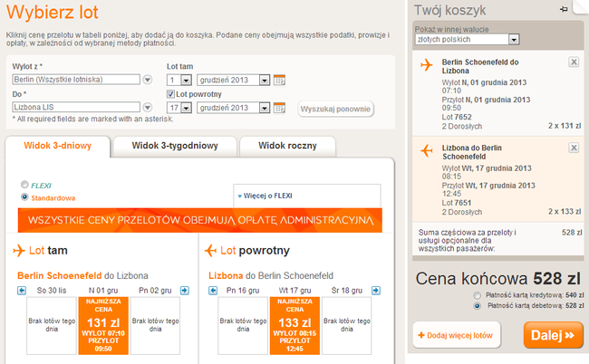Screen dimensions: 589x364
Task: Click Cena końcowa 528 zł total
Action: [x=498, y=279]
